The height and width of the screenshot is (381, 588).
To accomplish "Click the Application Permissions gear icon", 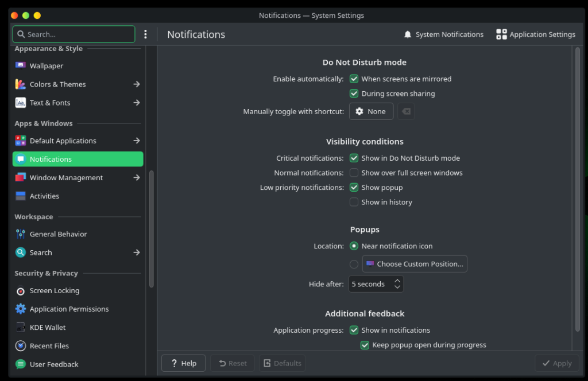I will pyautogui.click(x=21, y=309).
